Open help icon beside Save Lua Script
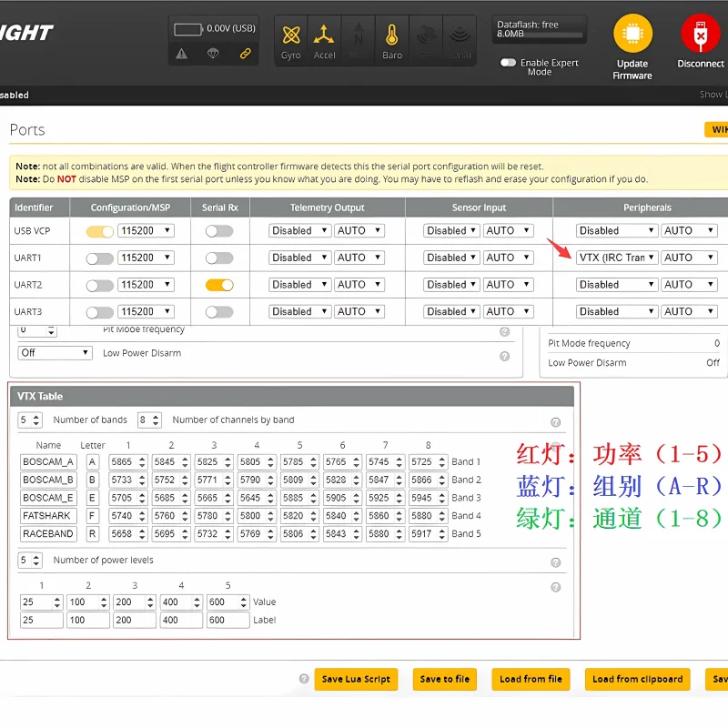 304,678
